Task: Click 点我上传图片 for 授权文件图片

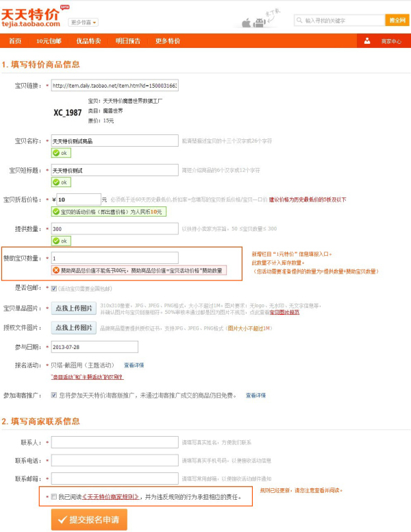Action: click(74, 328)
